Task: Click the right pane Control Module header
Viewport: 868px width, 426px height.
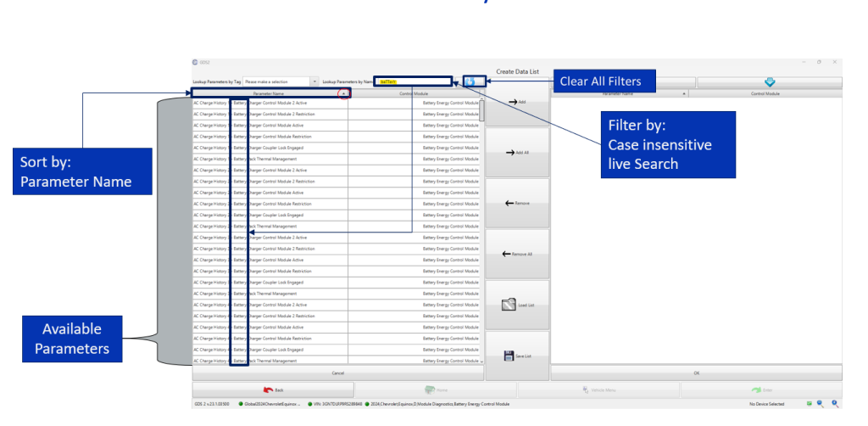Action: (765, 94)
